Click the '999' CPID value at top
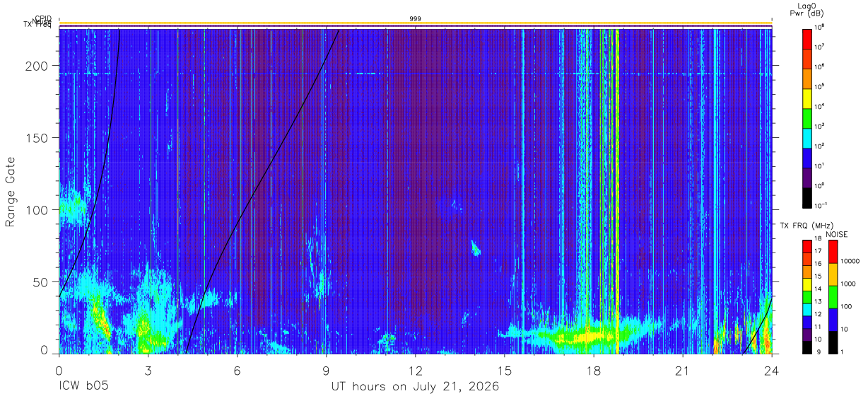 pos(415,18)
